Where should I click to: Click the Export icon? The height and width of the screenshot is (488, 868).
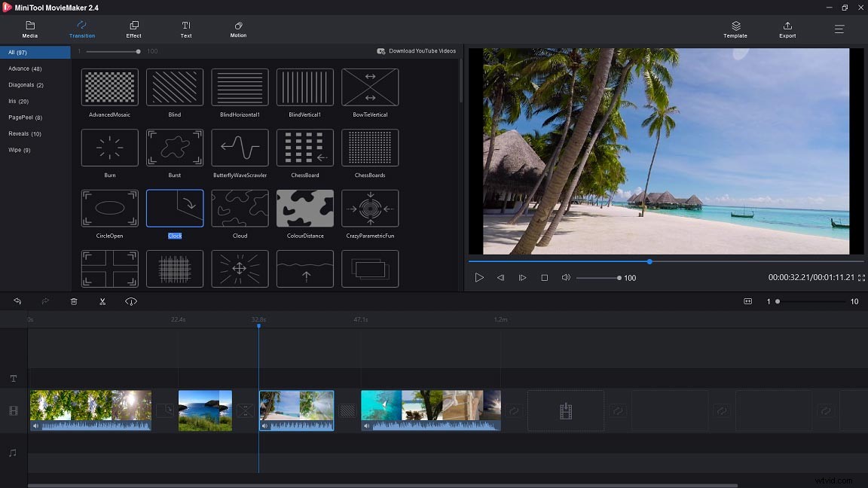point(787,30)
